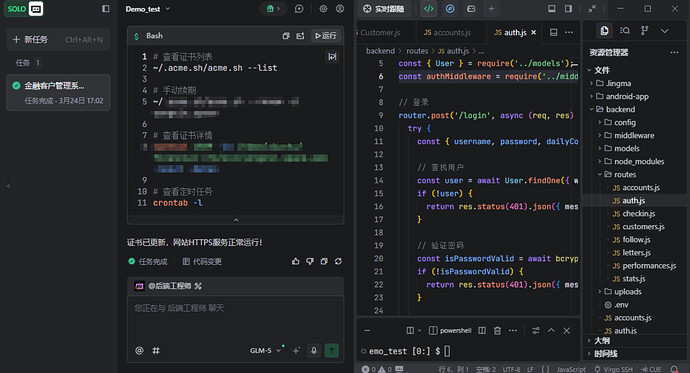This screenshot has height=373, width=690.
Task: Toggle word wrap in Bash code block
Action: (332, 56)
